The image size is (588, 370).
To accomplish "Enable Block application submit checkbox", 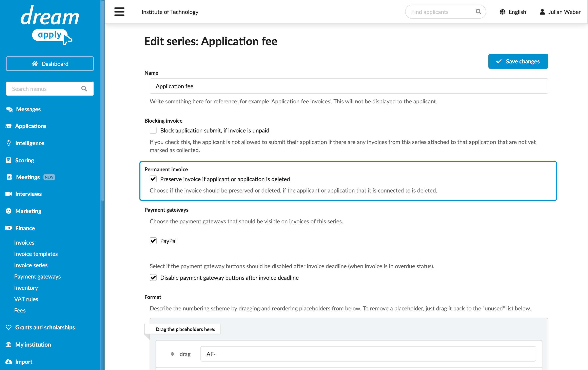I will (153, 130).
